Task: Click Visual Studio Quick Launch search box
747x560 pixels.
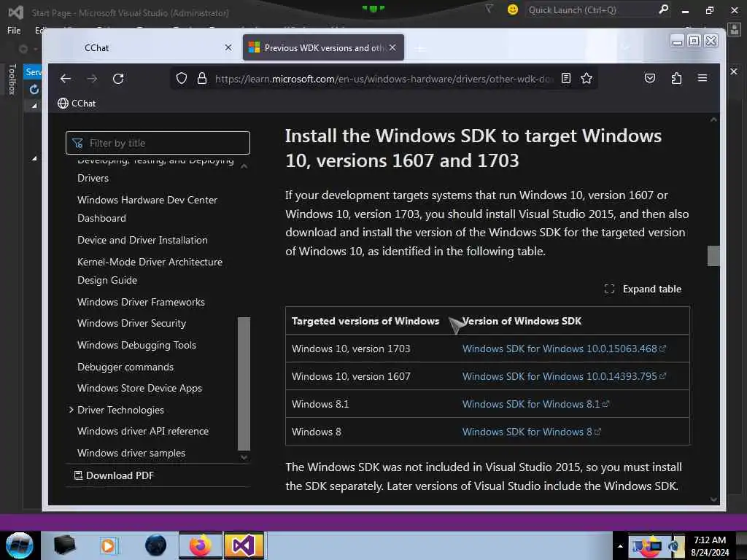Action: click(591, 10)
